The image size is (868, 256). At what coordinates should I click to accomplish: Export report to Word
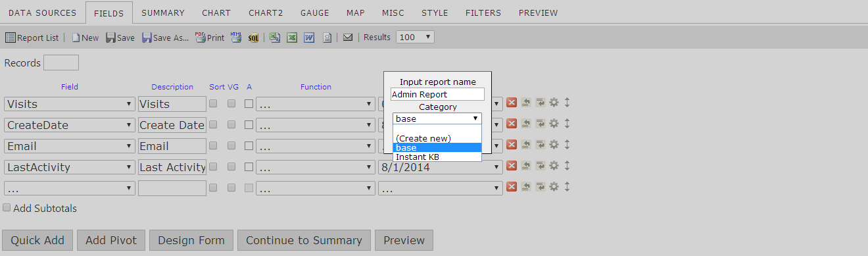click(309, 38)
